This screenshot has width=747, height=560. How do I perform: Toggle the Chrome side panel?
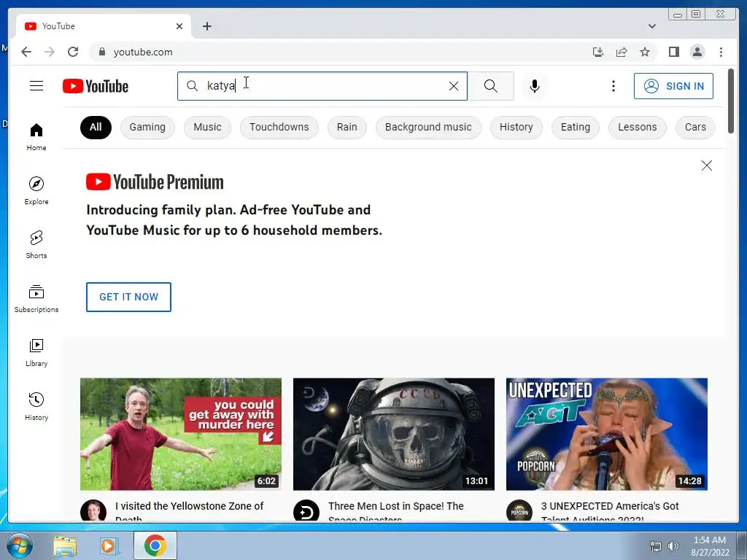(x=673, y=52)
